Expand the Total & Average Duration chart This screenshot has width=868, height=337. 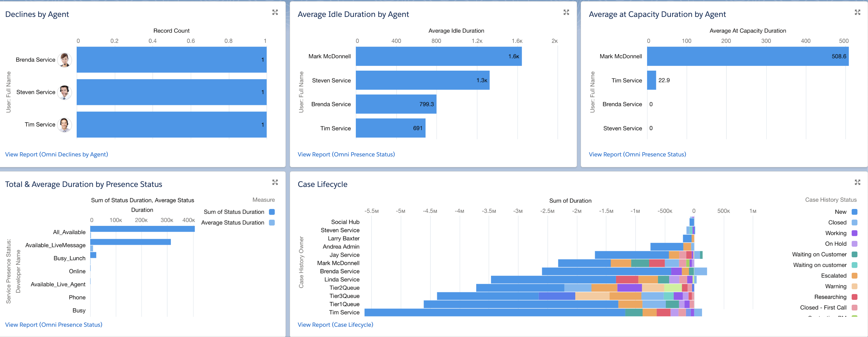pyautogui.click(x=275, y=182)
